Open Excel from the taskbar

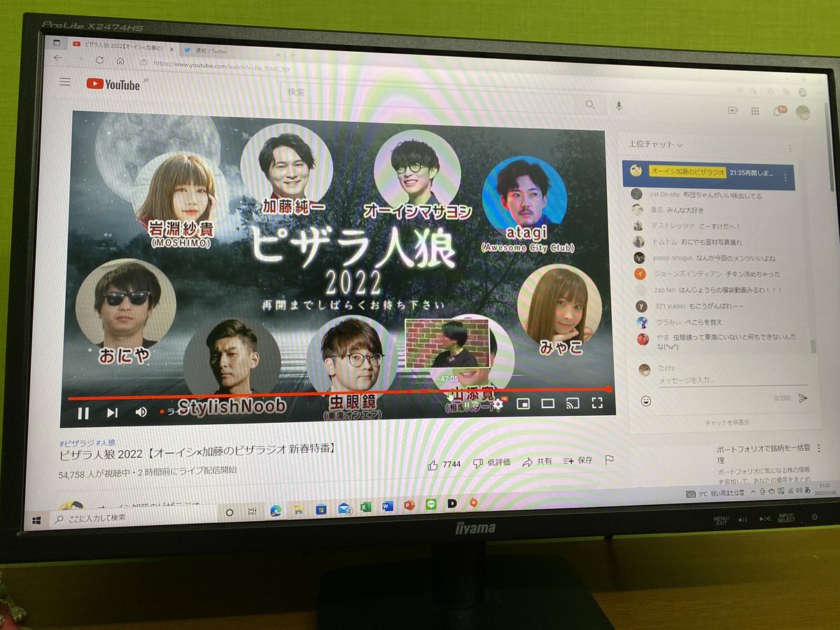pos(365,507)
